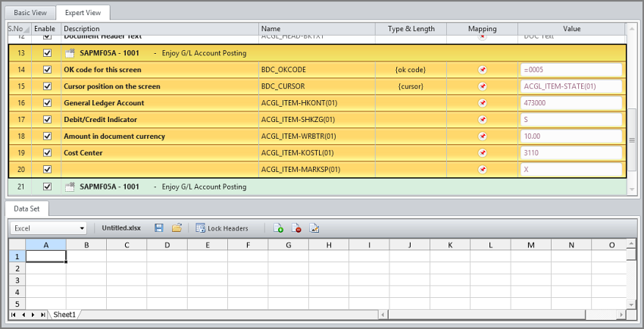This screenshot has height=329, width=644.
Task: Toggle the Enable checkbox on row 13
Action: (47, 54)
